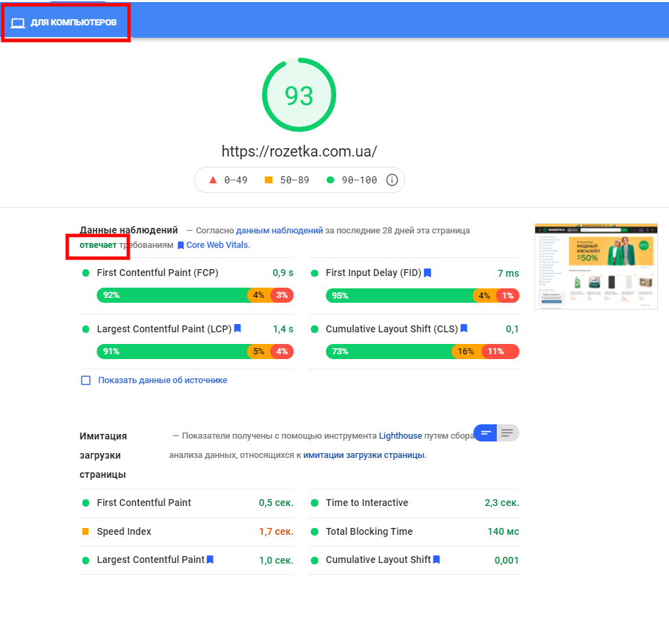Switch to the expanded metrics list view
The width and height of the screenshot is (669, 644).
click(508, 433)
